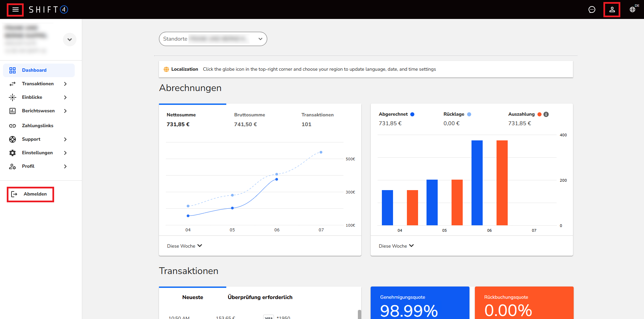Select Dashboard in the sidebar
Viewport: 644px width, 319px height.
tap(39, 70)
